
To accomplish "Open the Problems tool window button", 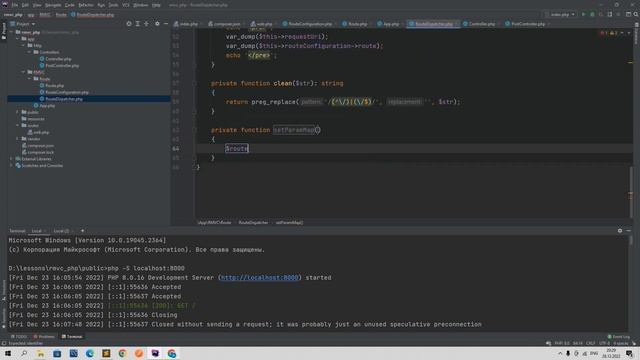I will 44,337.
